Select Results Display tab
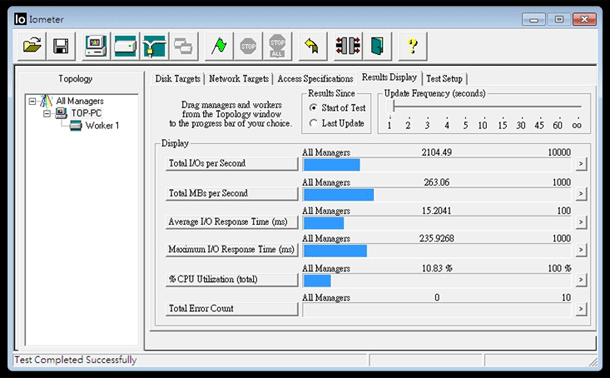This screenshot has height=378, width=610. (x=389, y=77)
